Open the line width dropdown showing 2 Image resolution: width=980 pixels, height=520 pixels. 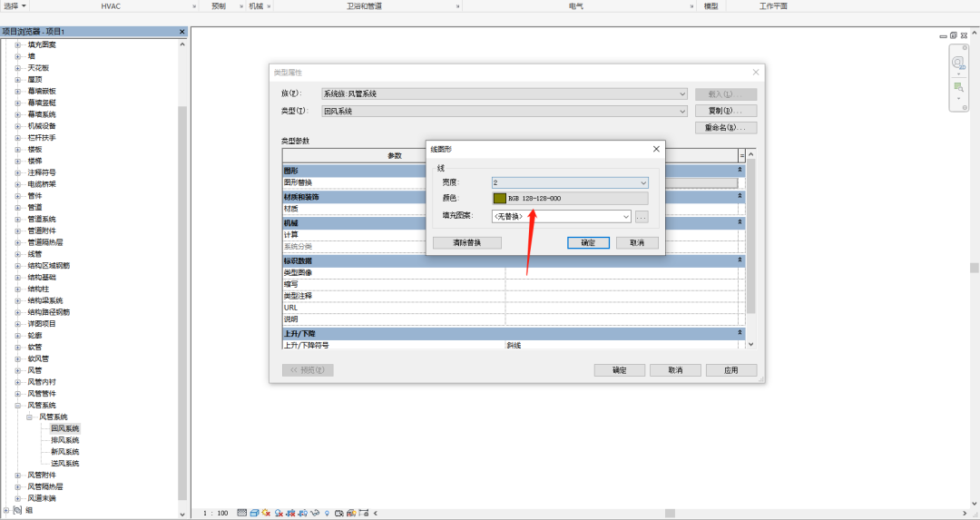coord(569,182)
